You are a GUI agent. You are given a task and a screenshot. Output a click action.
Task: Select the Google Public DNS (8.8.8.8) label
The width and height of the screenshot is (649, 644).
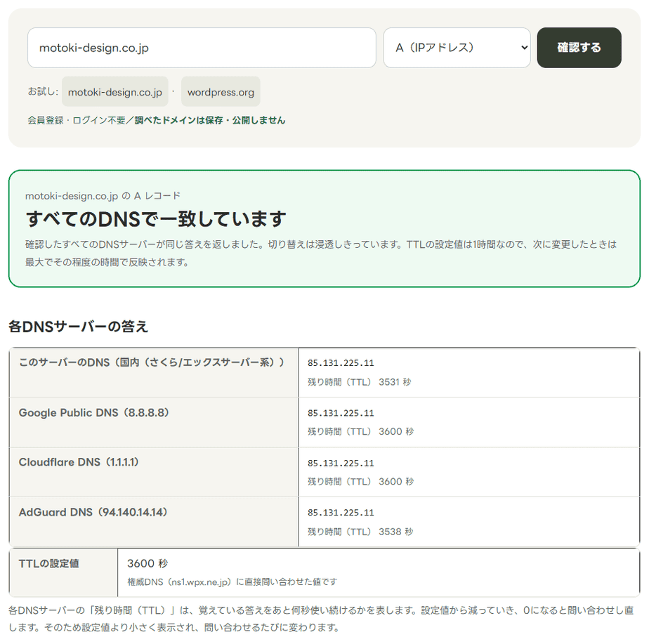tap(94, 413)
